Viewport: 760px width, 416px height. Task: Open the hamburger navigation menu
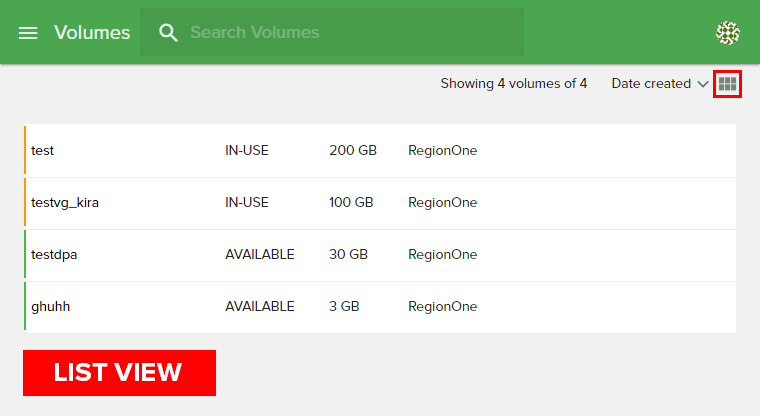coord(28,33)
